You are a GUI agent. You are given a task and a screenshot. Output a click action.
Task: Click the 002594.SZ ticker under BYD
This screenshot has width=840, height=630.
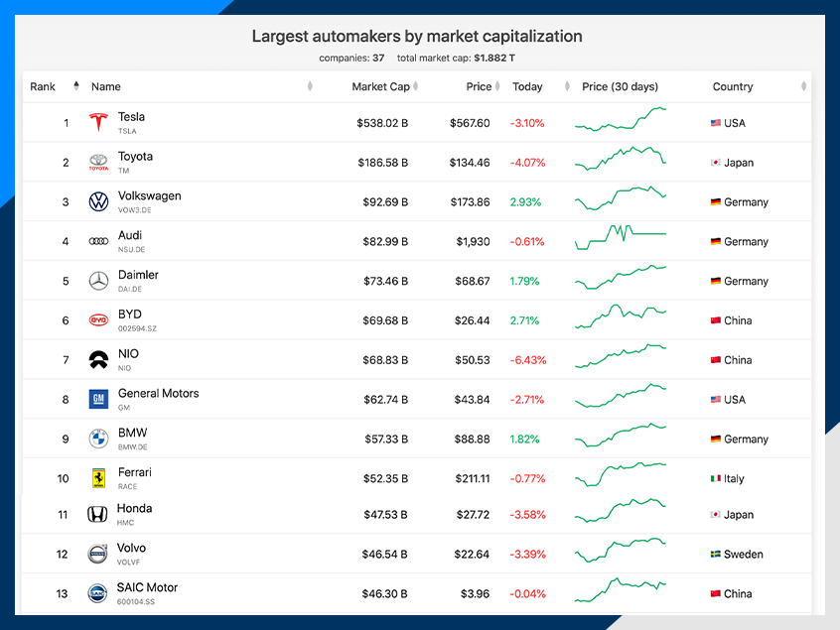click(137, 328)
